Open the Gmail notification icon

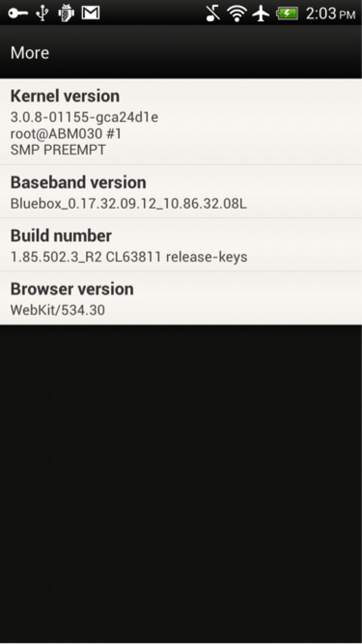pos(90,13)
